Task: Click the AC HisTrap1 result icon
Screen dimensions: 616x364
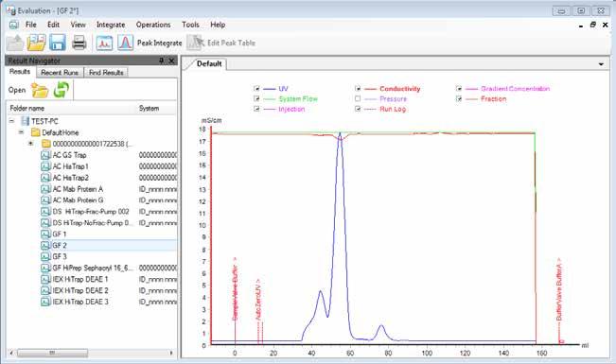Action: pyautogui.click(x=45, y=166)
